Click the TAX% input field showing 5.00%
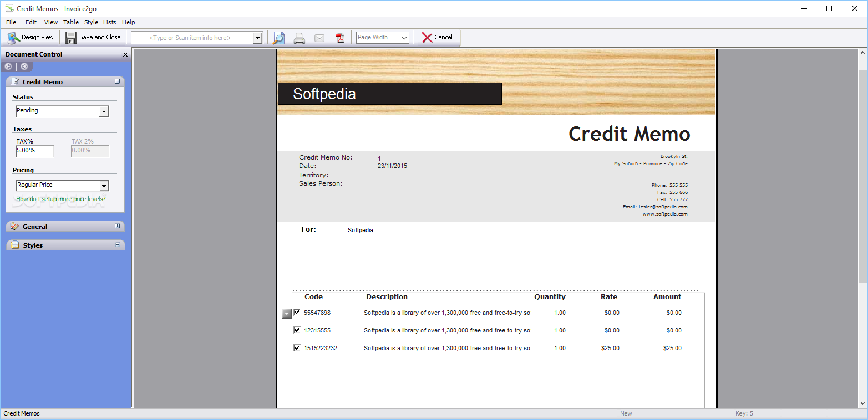This screenshot has height=420, width=868. click(34, 151)
